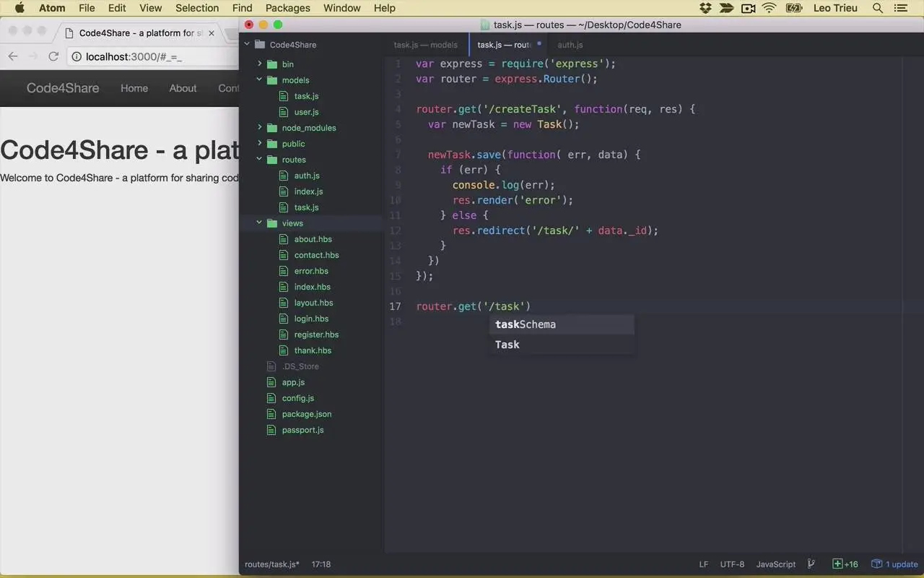Open the Packages menu
This screenshot has width=924, height=578.
[x=287, y=8]
